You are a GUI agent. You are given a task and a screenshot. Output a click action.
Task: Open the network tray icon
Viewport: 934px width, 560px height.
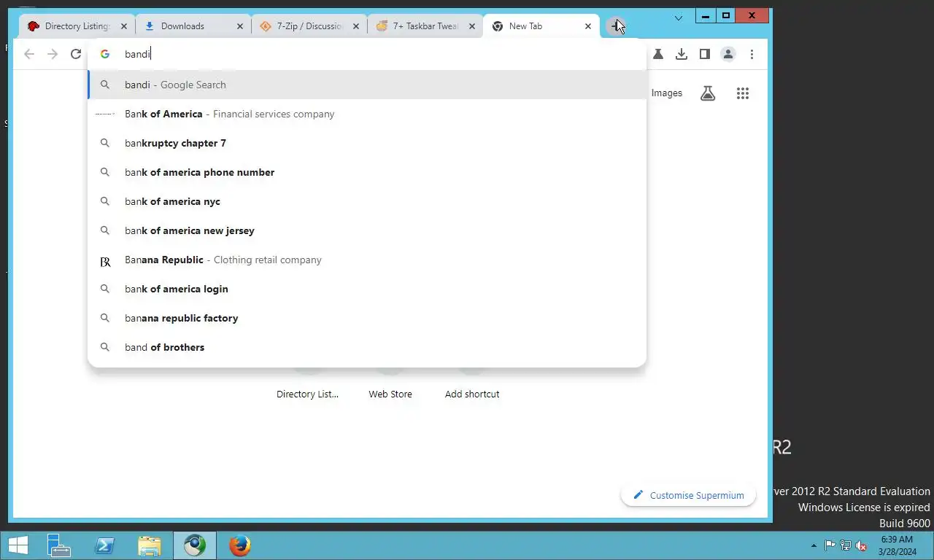pos(846,545)
